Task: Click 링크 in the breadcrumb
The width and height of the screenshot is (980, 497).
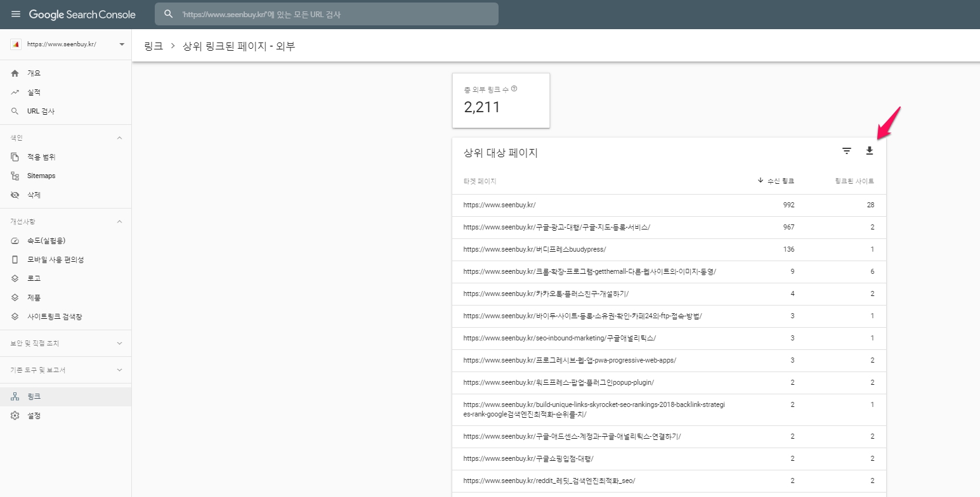Action: (x=154, y=46)
